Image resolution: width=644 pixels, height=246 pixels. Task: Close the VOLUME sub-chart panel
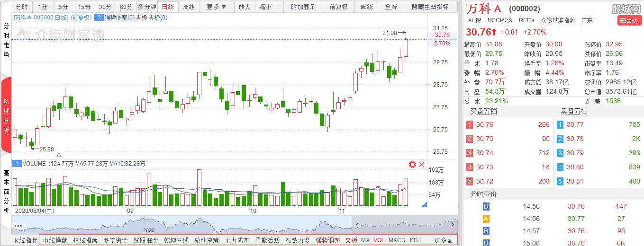tap(422, 164)
